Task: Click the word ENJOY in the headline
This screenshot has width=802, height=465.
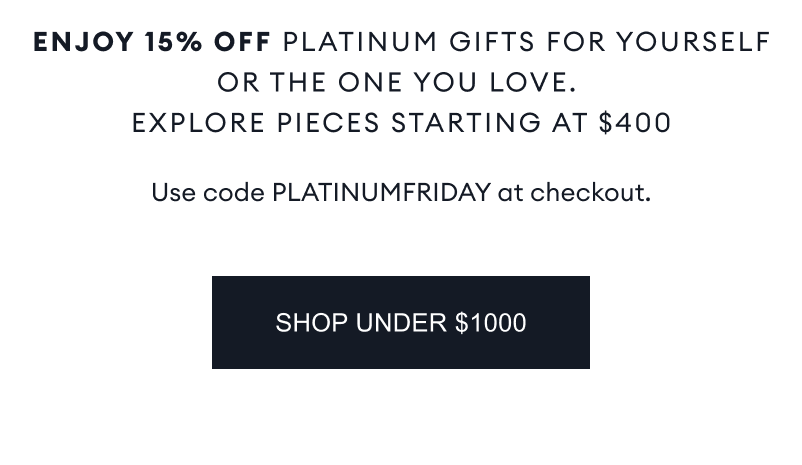Action: click(84, 42)
